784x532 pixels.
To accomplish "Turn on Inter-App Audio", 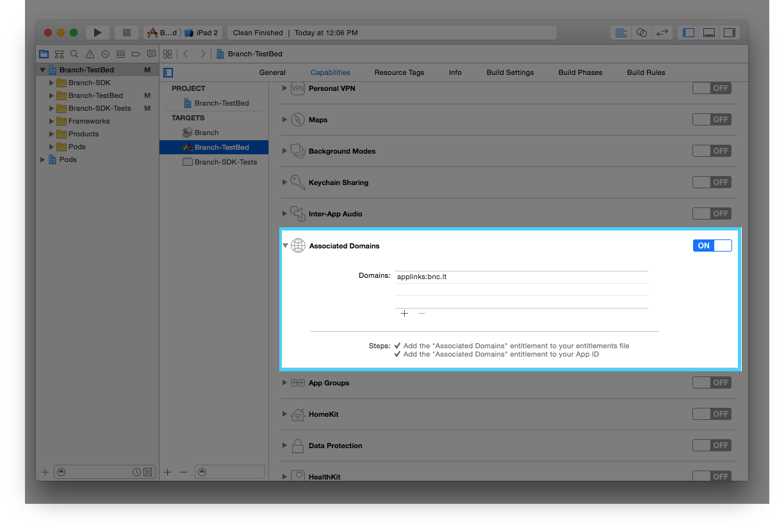I will tap(712, 214).
